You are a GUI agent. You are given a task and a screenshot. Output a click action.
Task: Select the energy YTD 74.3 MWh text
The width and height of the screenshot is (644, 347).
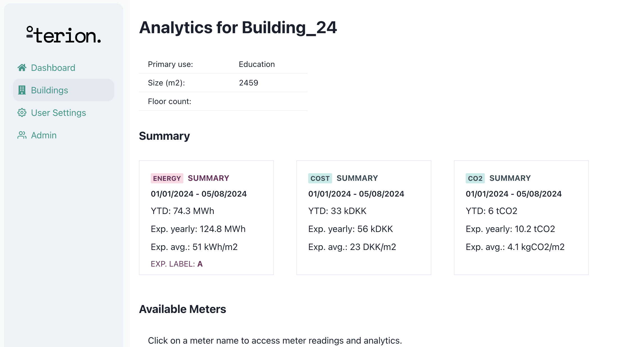tap(183, 211)
